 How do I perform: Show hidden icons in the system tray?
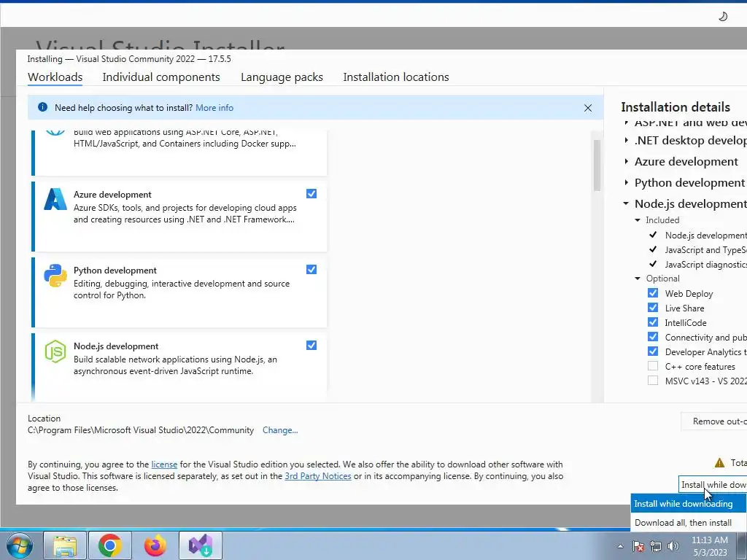pos(620,546)
